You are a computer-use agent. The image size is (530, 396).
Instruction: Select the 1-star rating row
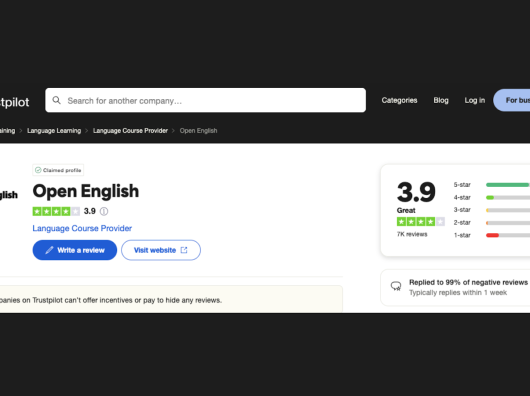coord(492,235)
